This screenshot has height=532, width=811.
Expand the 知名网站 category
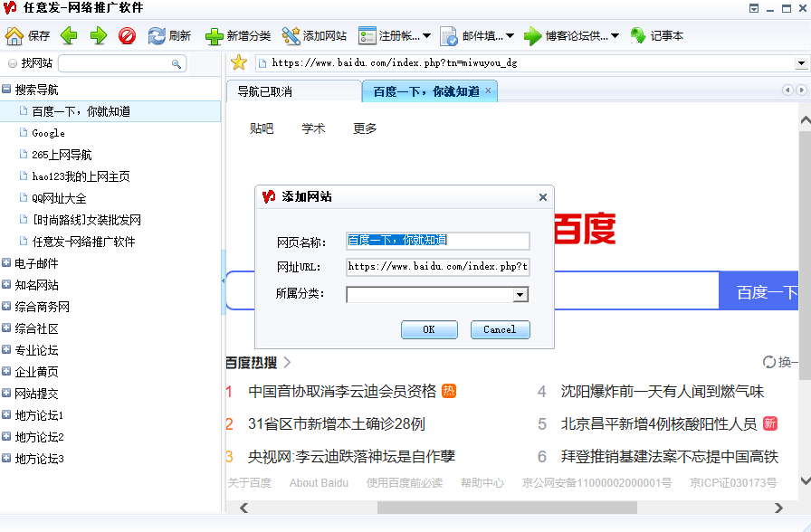(6, 284)
